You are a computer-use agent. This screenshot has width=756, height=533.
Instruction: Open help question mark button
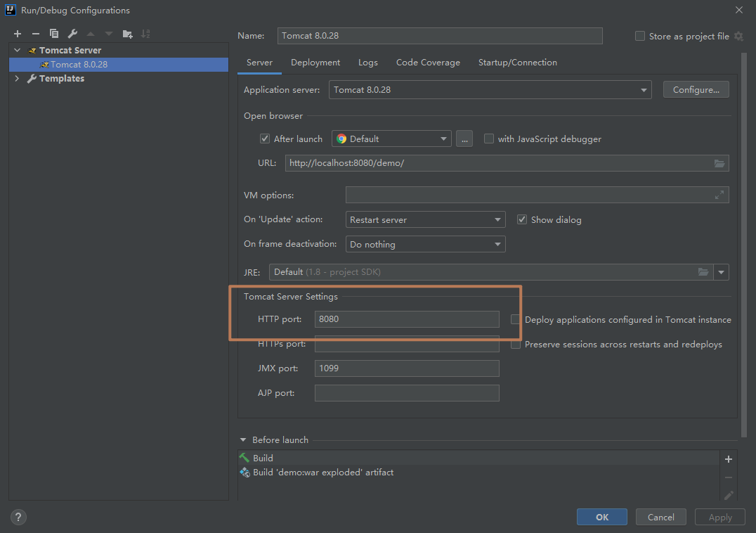18,517
